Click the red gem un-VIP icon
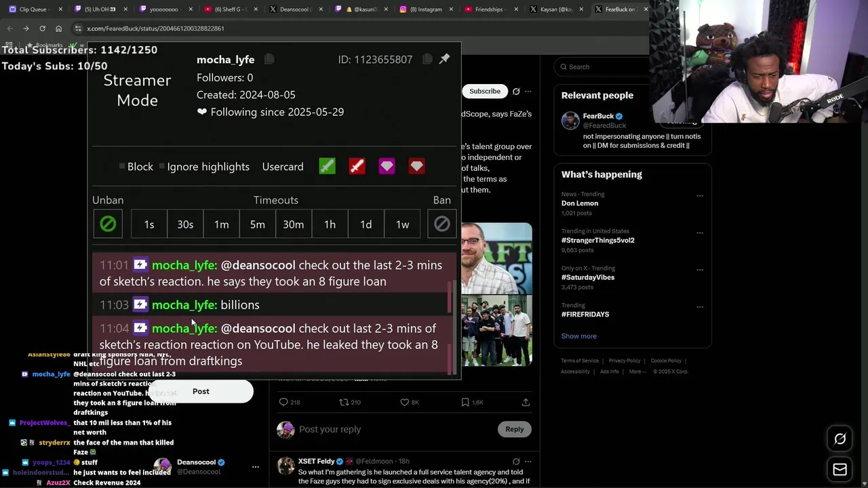The image size is (868, 488). (x=416, y=166)
